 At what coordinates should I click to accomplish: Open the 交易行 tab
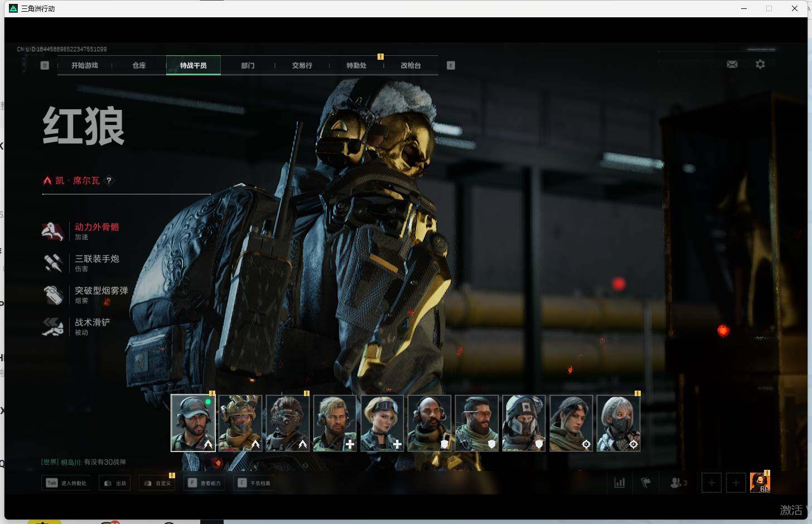click(x=302, y=65)
